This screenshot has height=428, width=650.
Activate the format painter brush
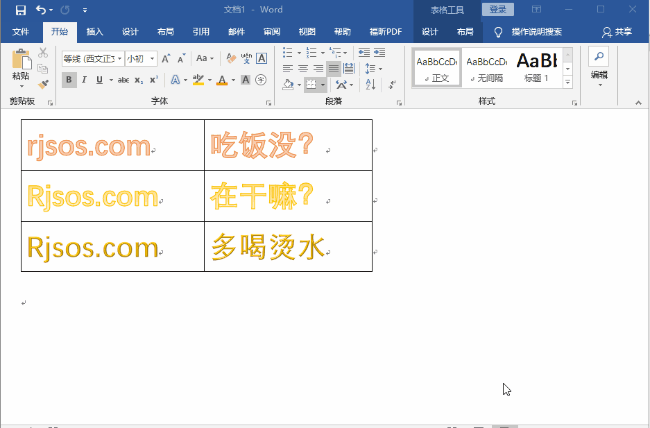pyautogui.click(x=43, y=84)
